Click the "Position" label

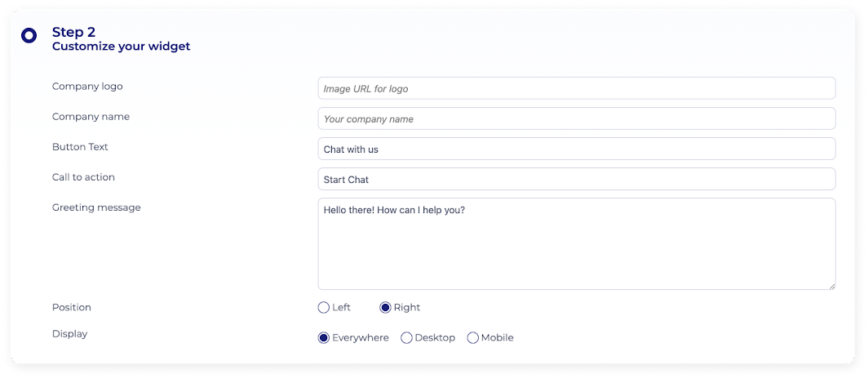pyautogui.click(x=72, y=307)
